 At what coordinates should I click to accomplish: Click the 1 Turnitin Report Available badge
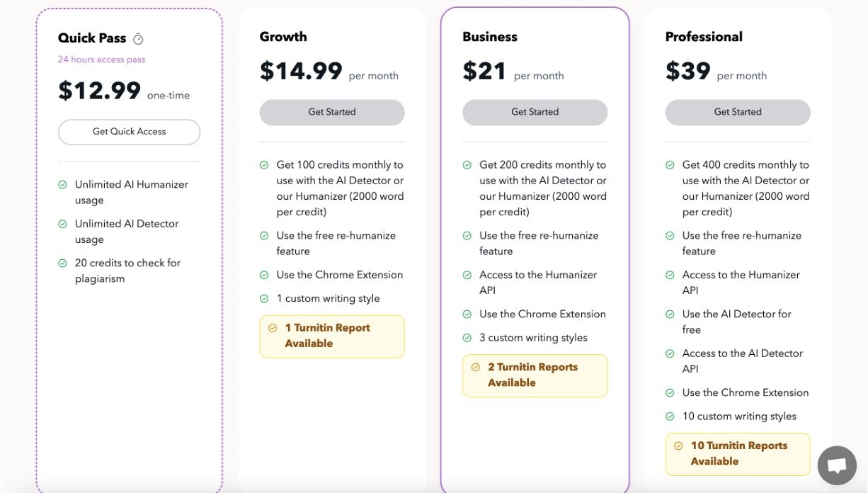tap(332, 336)
